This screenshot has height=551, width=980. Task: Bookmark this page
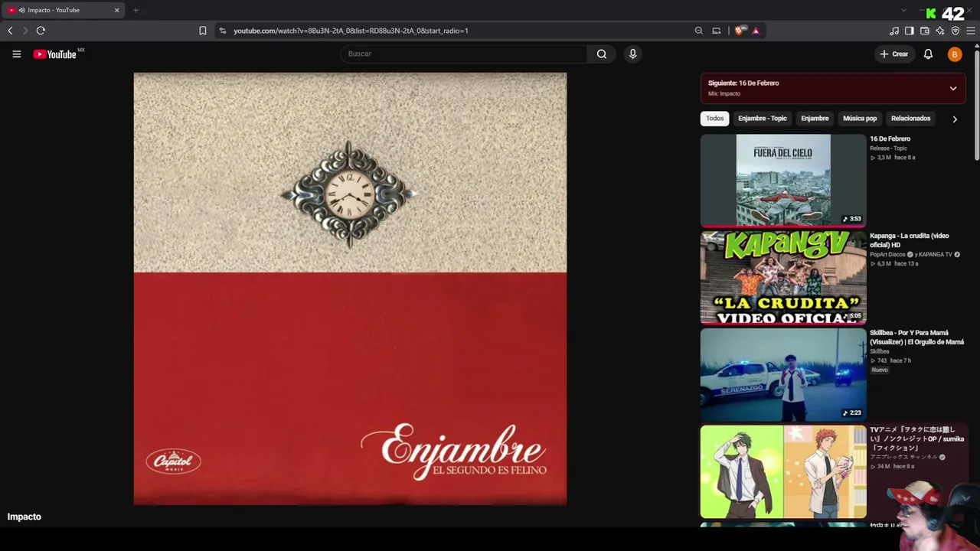(x=203, y=31)
